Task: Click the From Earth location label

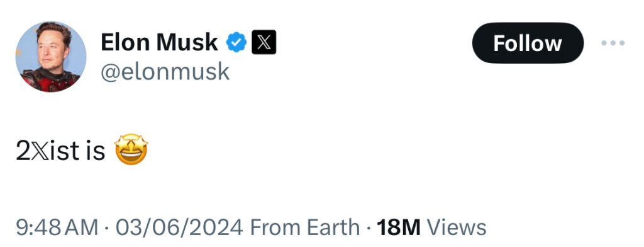Action: [x=305, y=227]
